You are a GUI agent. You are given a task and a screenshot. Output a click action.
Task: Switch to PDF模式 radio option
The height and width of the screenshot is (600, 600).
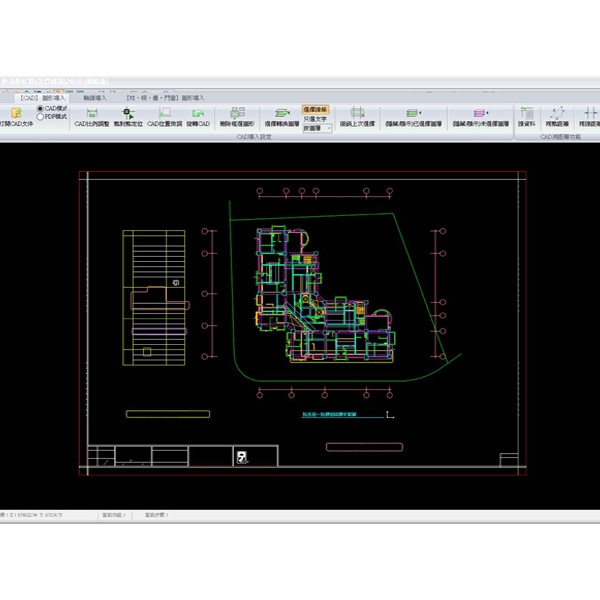click(40, 117)
